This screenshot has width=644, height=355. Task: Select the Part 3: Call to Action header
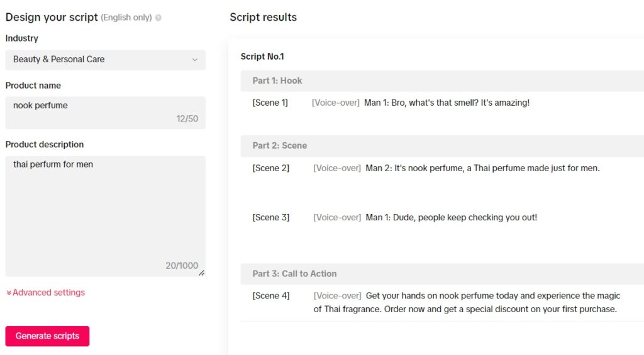point(442,274)
